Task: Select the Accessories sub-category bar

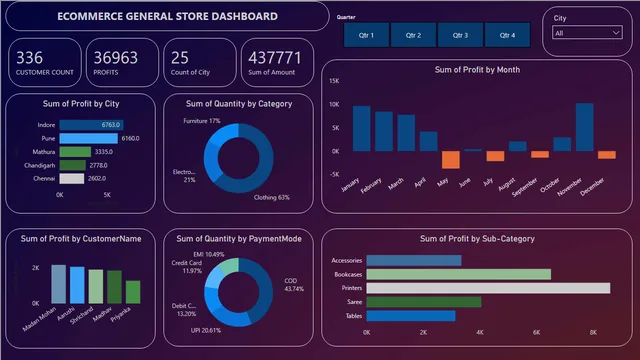Action: [x=414, y=260]
